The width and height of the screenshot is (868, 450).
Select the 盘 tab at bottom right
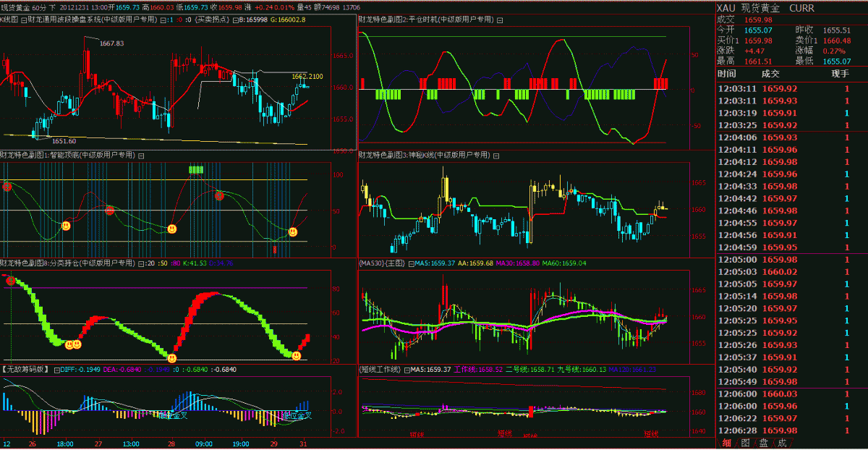click(x=763, y=443)
